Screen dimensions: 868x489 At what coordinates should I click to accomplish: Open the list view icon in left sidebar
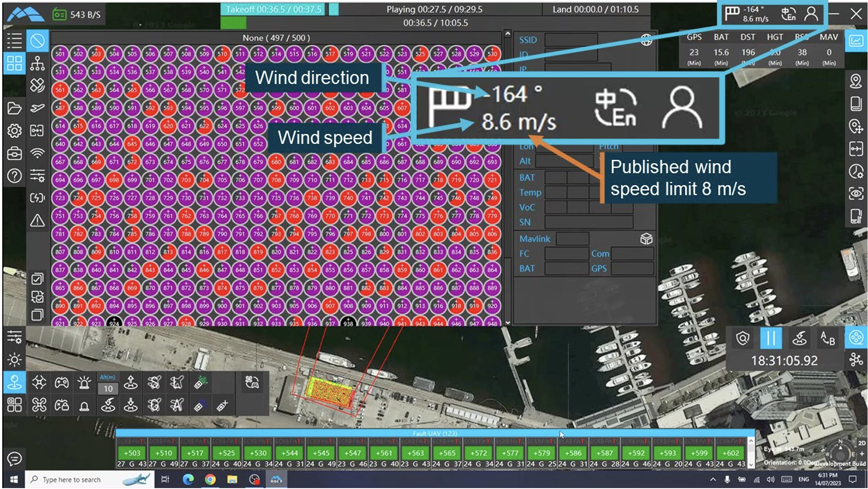pos(14,41)
